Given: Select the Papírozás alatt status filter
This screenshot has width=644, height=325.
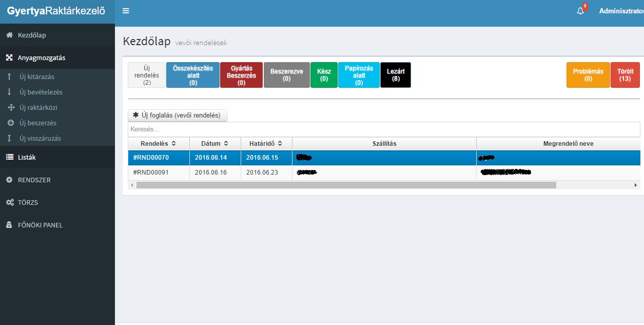Looking at the screenshot, I should (x=359, y=75).
